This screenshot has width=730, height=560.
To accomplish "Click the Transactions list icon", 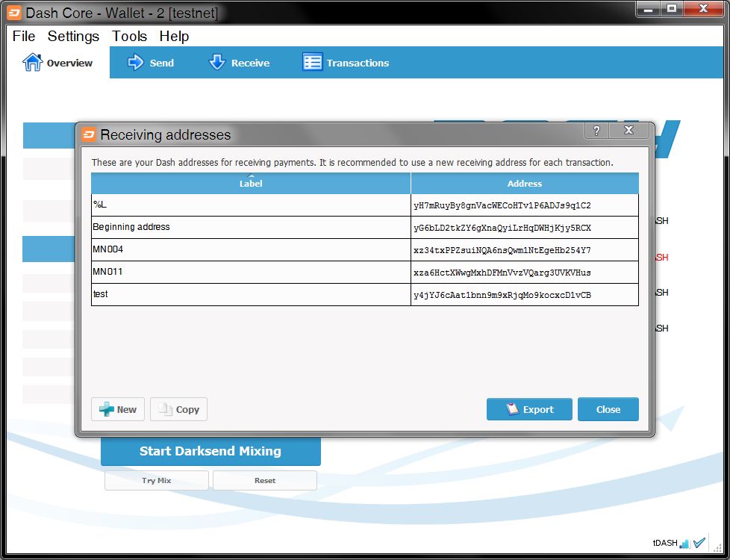I will point(313,61).
